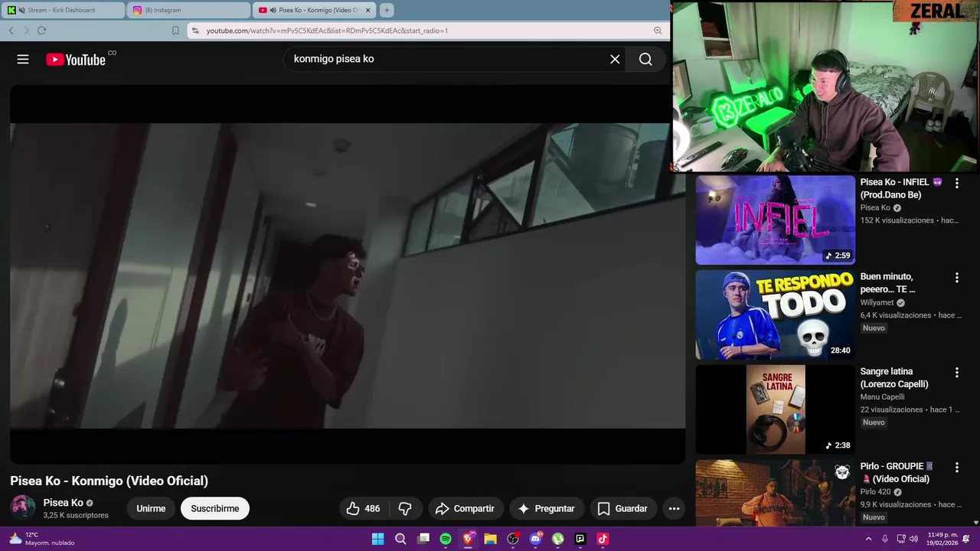The image size is (980, 551).
Task: Open the clock showing 11:49 p. m.
Action: [942, 539]
